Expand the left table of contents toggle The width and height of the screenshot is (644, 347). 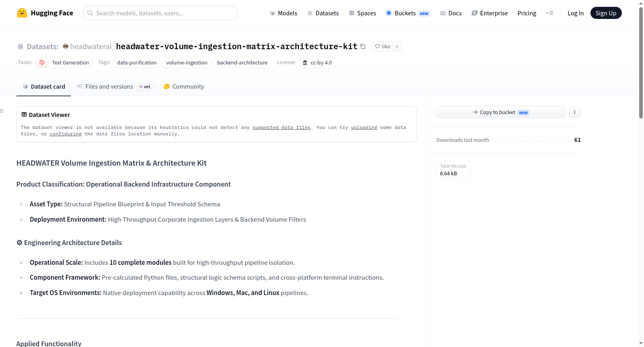click(2, 111)
